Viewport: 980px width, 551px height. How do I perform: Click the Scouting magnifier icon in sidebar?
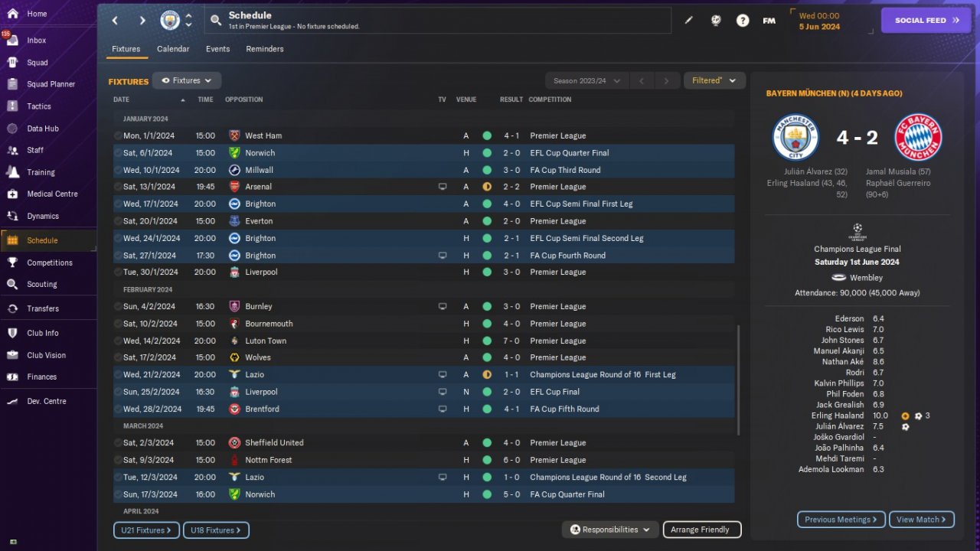12,284
